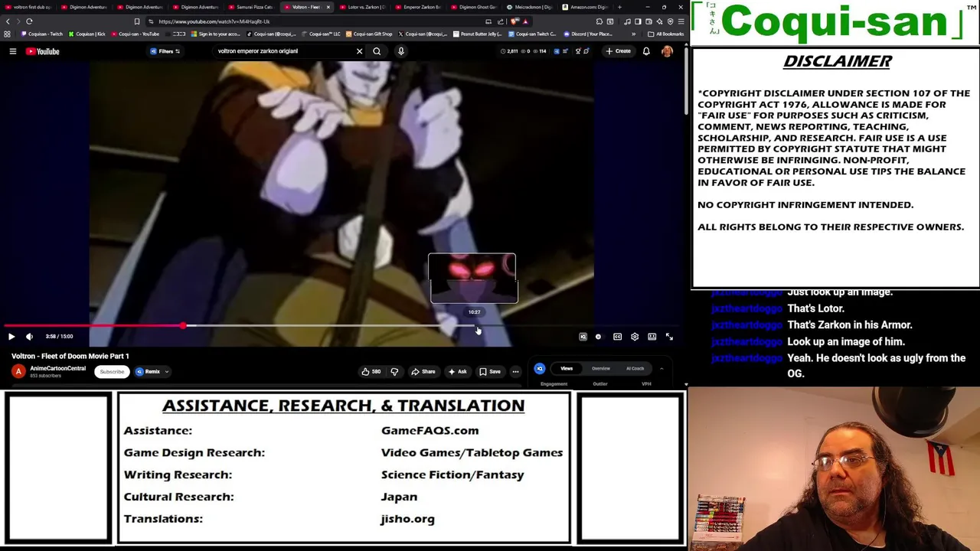980x551 pixels.
Task: Open YouTube notifications bell
Action: [x=646, y=51]
